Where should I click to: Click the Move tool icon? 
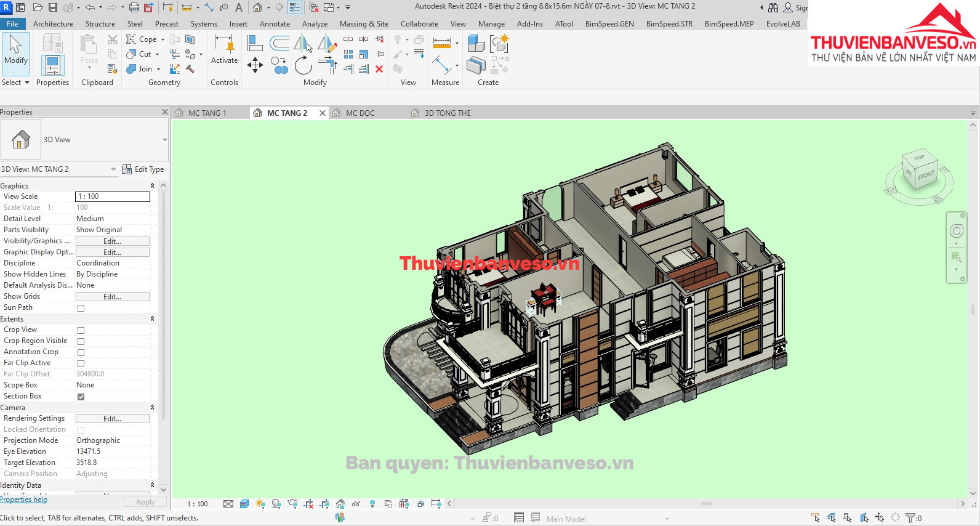255,65
